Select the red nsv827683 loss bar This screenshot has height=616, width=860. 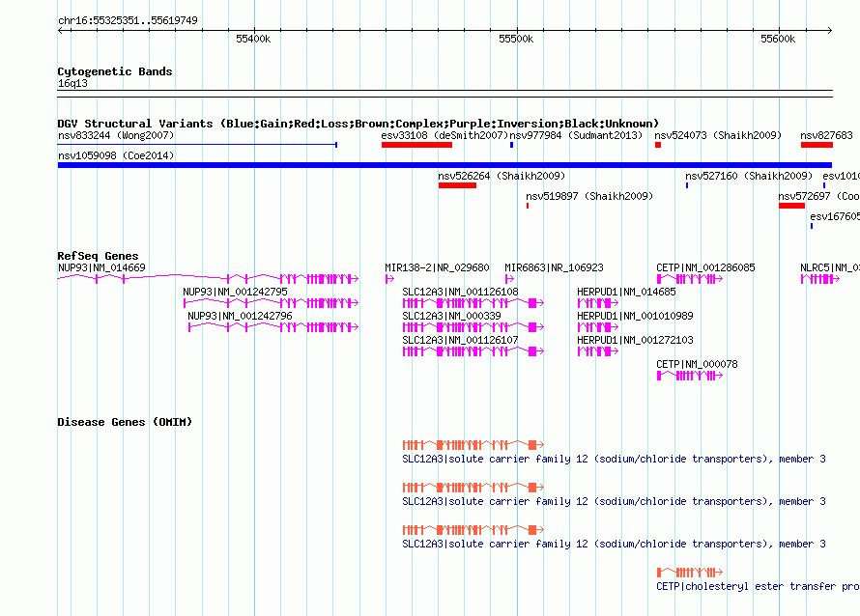coord(817,145)
